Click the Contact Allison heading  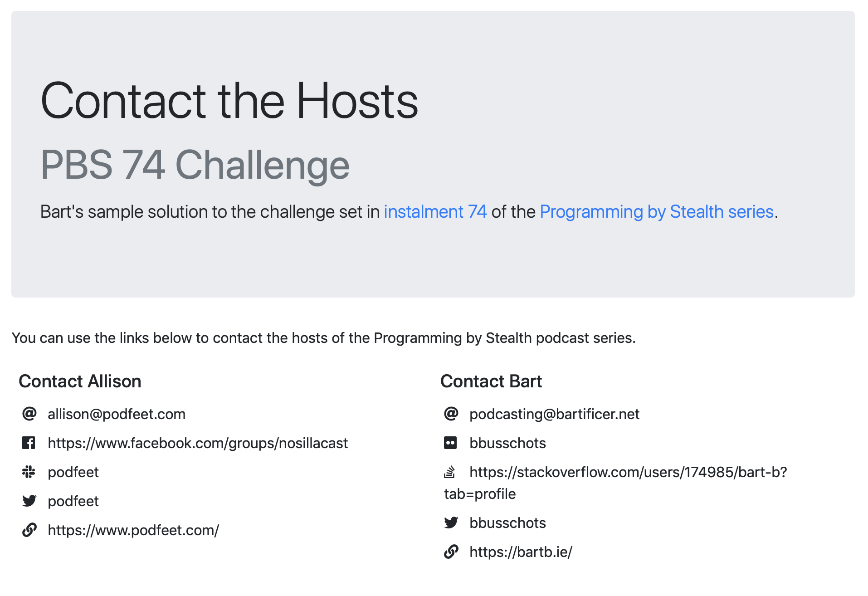pos(80,381)
